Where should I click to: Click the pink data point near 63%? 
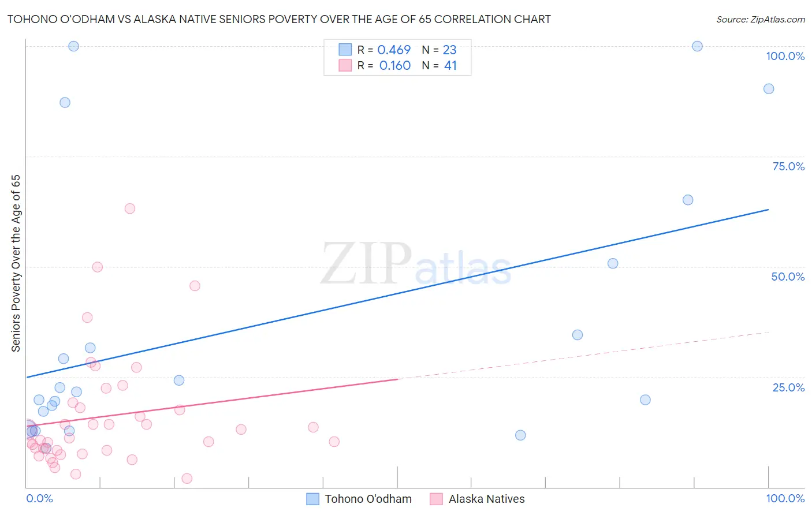click(x=130, y=208)
